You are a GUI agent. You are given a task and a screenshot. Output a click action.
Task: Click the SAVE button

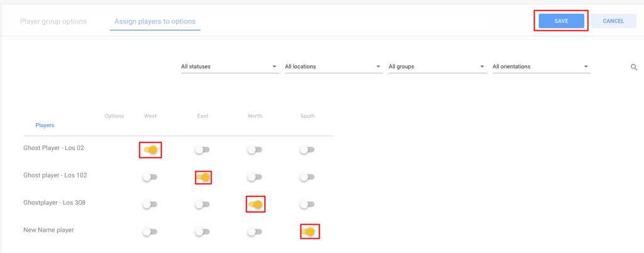click(561, 21)
